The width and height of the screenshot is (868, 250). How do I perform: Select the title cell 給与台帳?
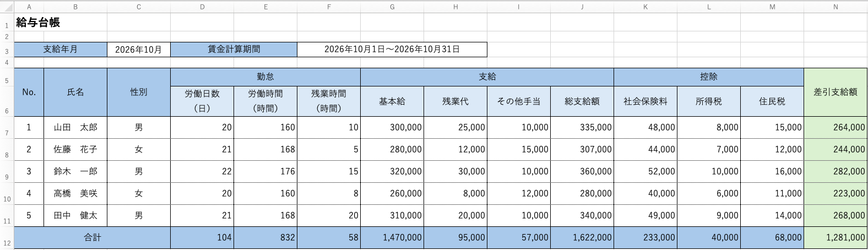tap(61, 23)
